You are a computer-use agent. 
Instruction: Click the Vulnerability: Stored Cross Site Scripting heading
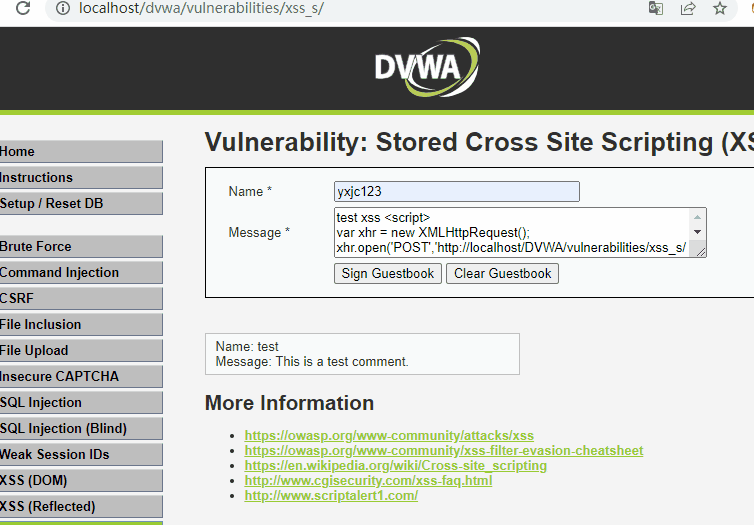coord(479,142)
